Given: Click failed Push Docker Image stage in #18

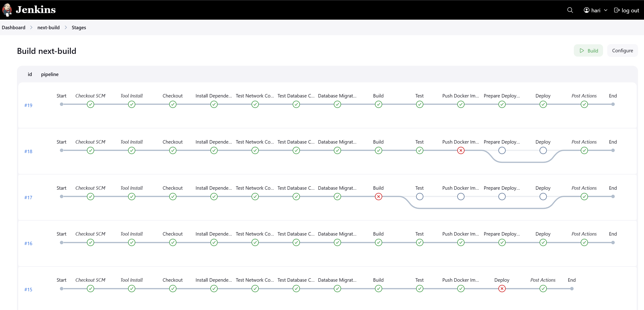Looking at the screenshot, I should pos(461,150).
